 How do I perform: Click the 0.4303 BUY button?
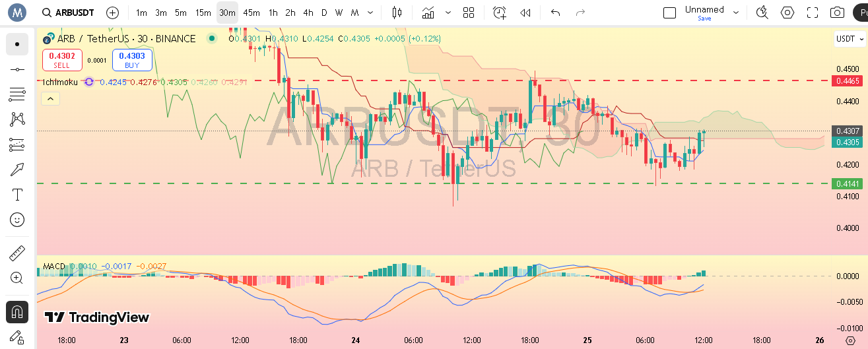coord(132,60)
